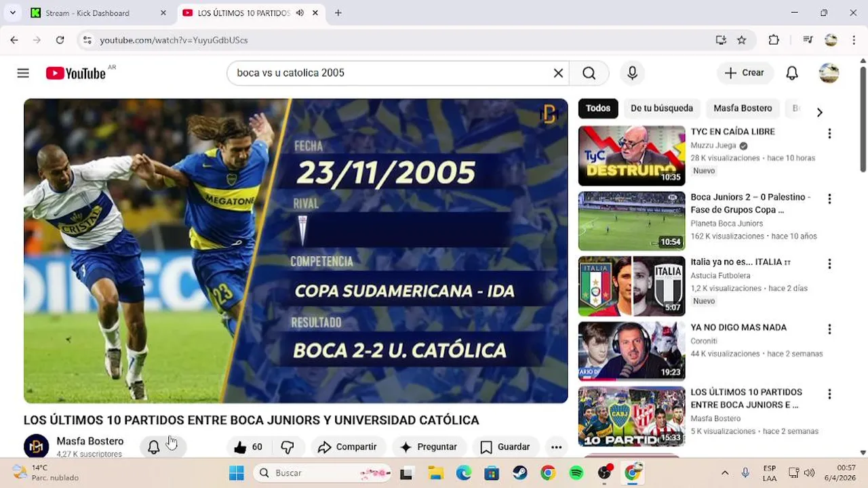Open the Windows Start menu
This screenshot has width=868, height=488.
point(236,473)
